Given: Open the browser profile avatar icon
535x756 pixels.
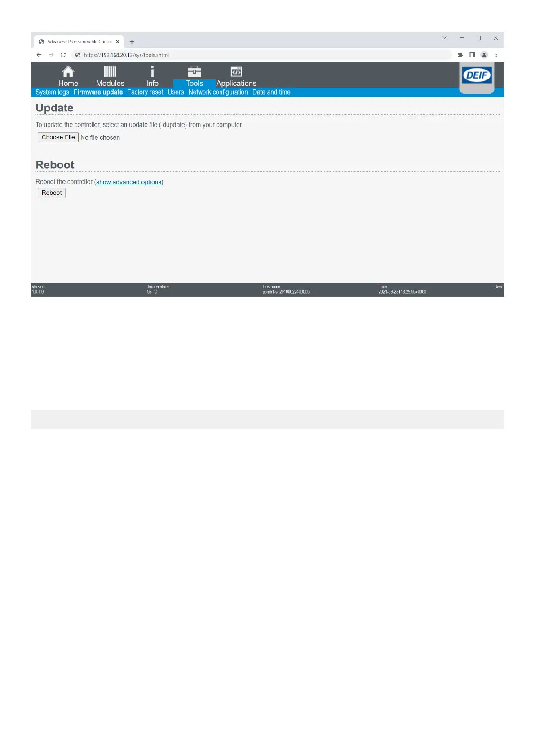Looking at the screenshot, I should (x=484, y=55).
